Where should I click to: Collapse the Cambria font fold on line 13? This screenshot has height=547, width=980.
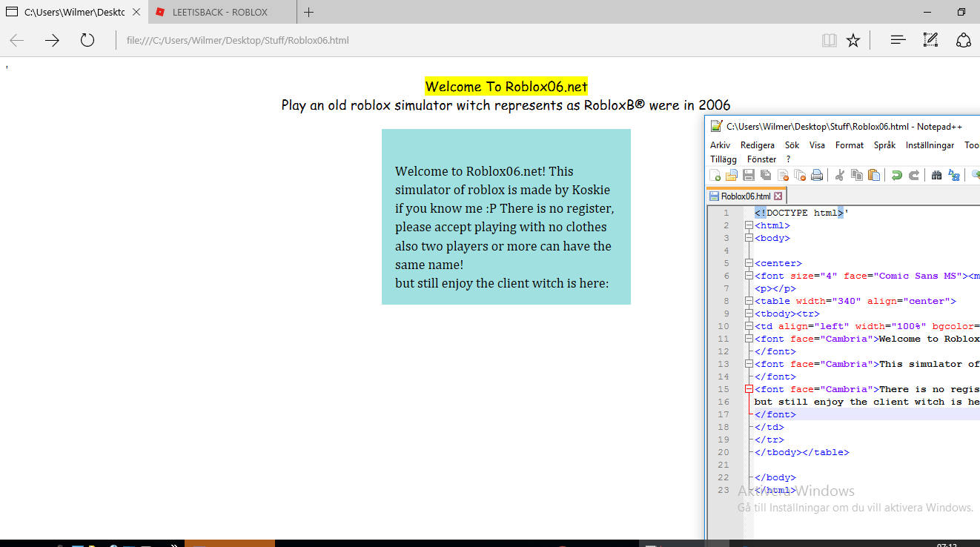[x=749, y=364]
